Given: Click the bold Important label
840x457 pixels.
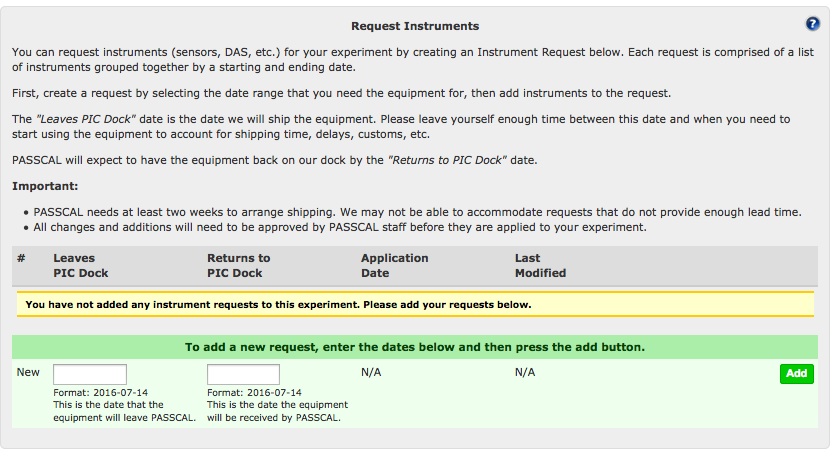Looking at the screenshot, I should click(x=45, y=186).
